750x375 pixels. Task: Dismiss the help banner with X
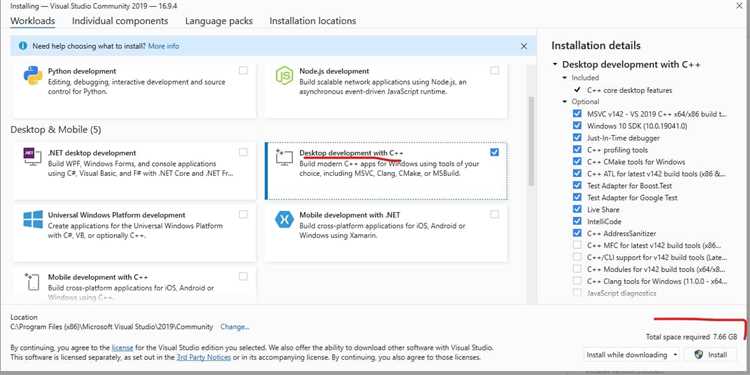tap(524, 46)
